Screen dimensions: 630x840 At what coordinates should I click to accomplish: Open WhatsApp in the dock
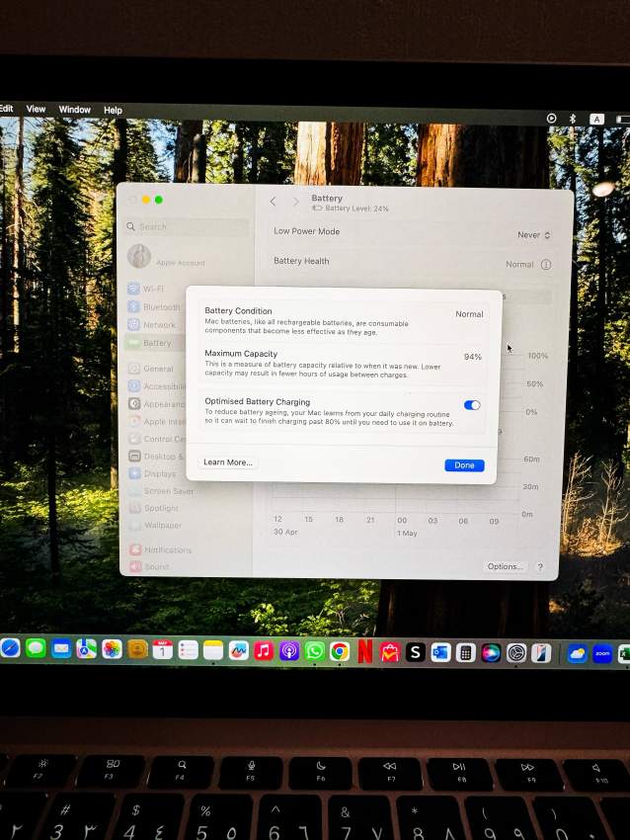click(x=315, y=651)
